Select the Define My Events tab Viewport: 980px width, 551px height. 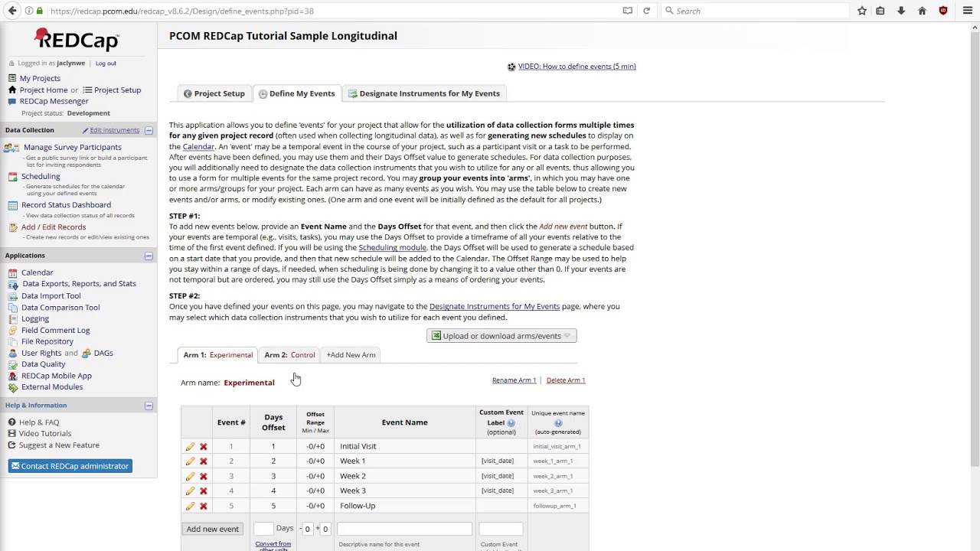[297, 93]
